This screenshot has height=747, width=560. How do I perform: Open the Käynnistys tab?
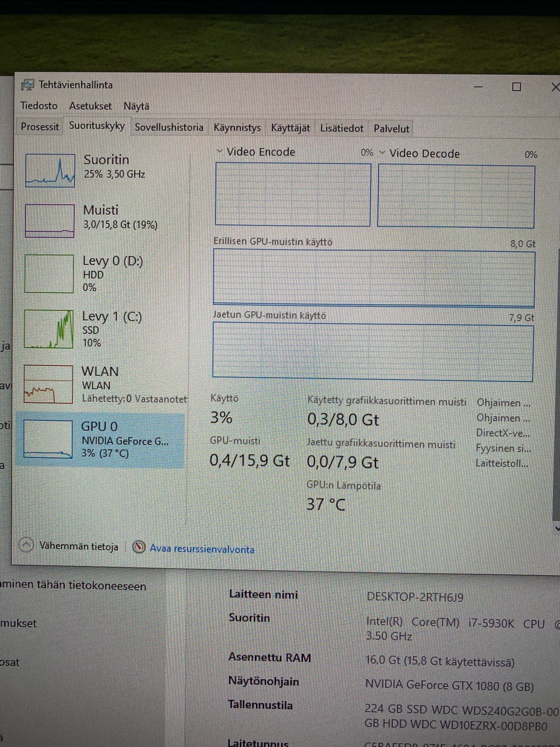point(237,128)
